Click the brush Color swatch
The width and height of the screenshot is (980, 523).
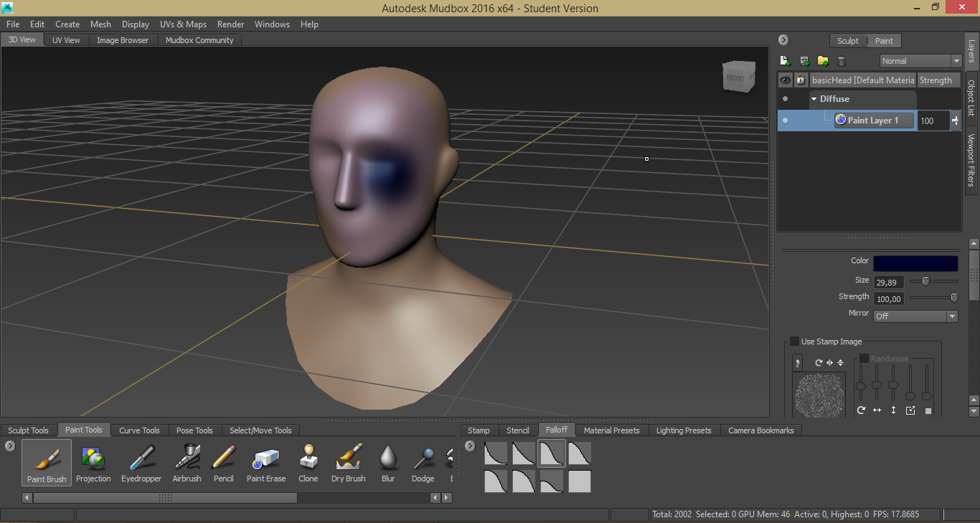(915, 263)
